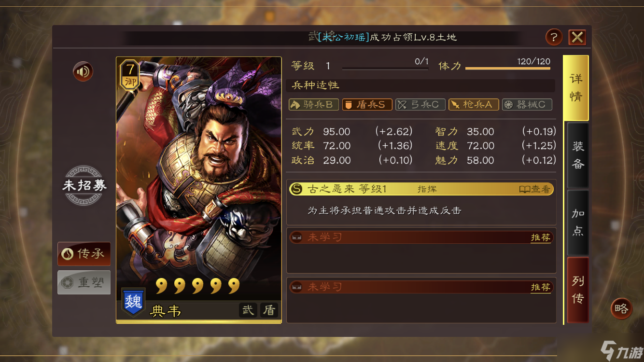Expand the 古之恶来 skill bar
Screen dimensions: 644x362
click(x=421, y=189)
